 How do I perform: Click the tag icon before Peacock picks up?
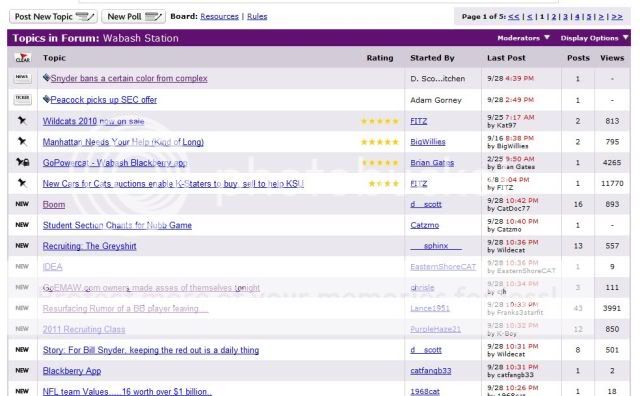46,98
